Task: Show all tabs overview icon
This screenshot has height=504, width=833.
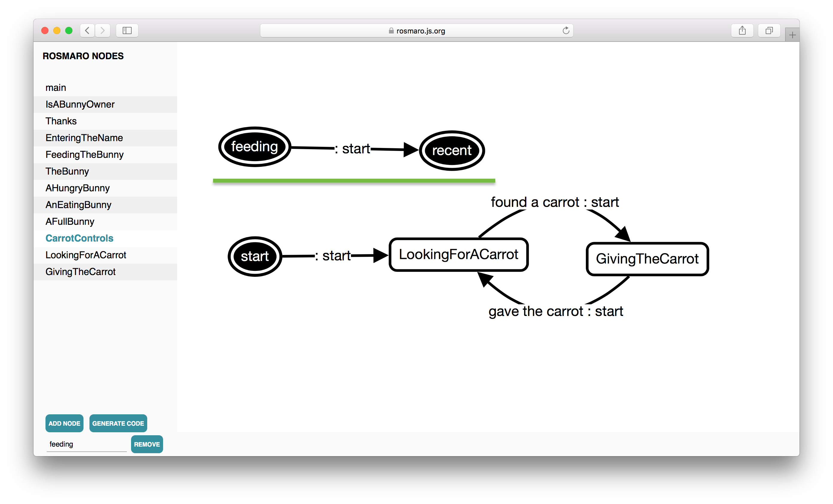Action: [769, 30]
